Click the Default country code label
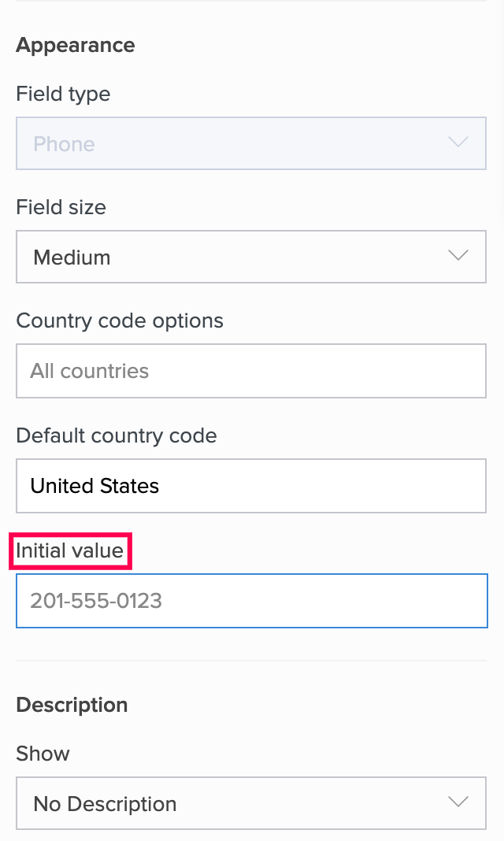This screenshot has height=841, width=504. [x=117, y=435]
